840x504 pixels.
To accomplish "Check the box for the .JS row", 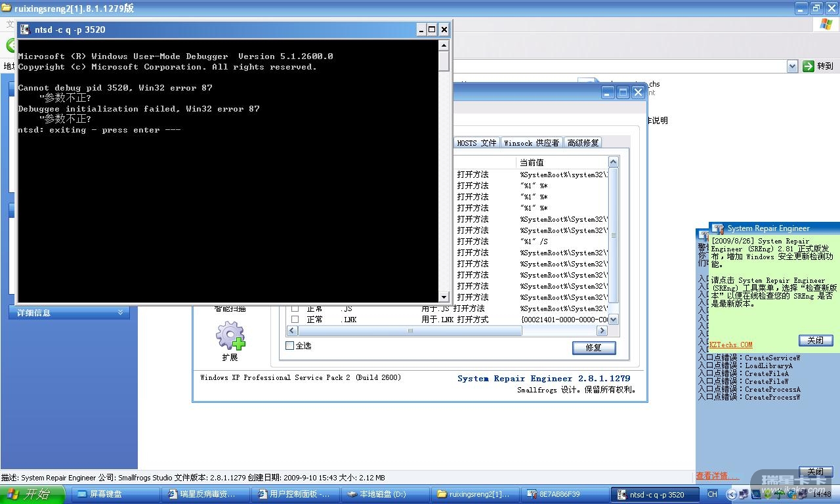I will (x=295, y=308).
